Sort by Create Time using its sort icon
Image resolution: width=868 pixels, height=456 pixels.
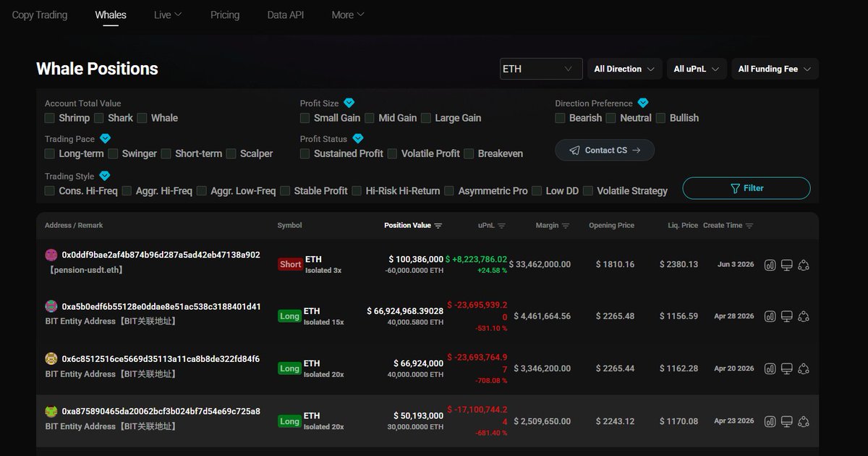tap(749, 226)
